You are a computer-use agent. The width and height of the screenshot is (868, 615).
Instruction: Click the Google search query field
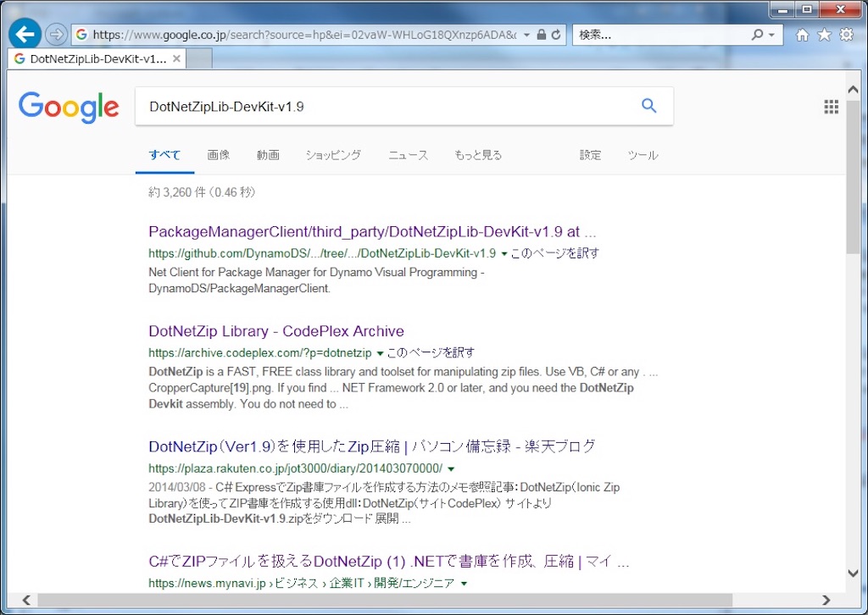pos(387,106)
